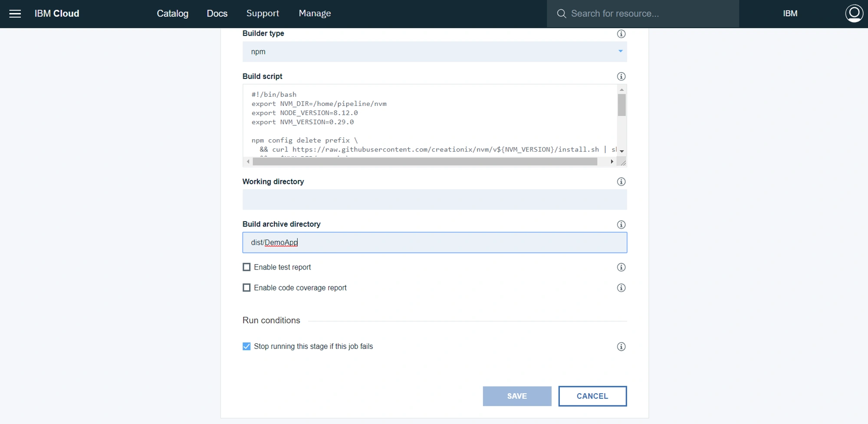Click the 'export NVM_VERSION=0.29.0' line

click(302, 122)
